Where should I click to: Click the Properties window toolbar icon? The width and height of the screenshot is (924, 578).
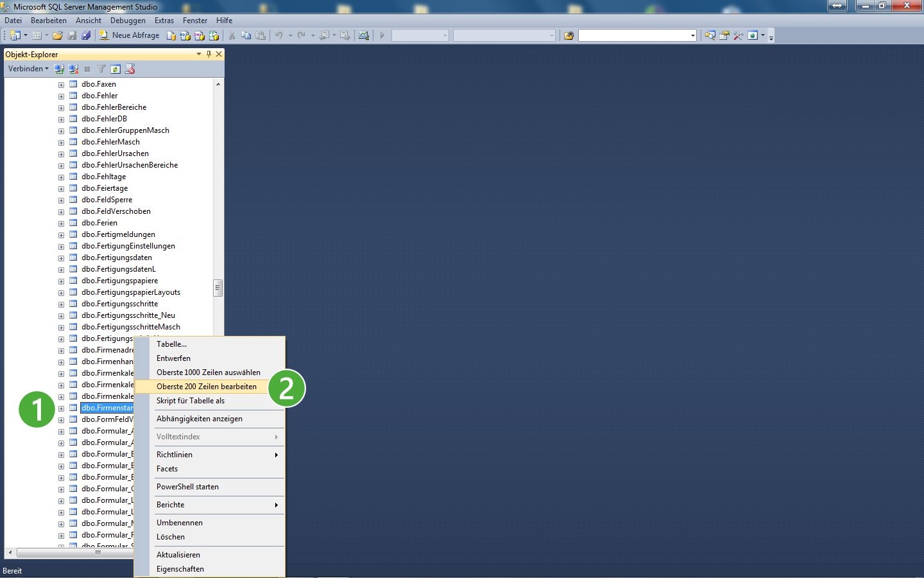click(x=724, y=35)
